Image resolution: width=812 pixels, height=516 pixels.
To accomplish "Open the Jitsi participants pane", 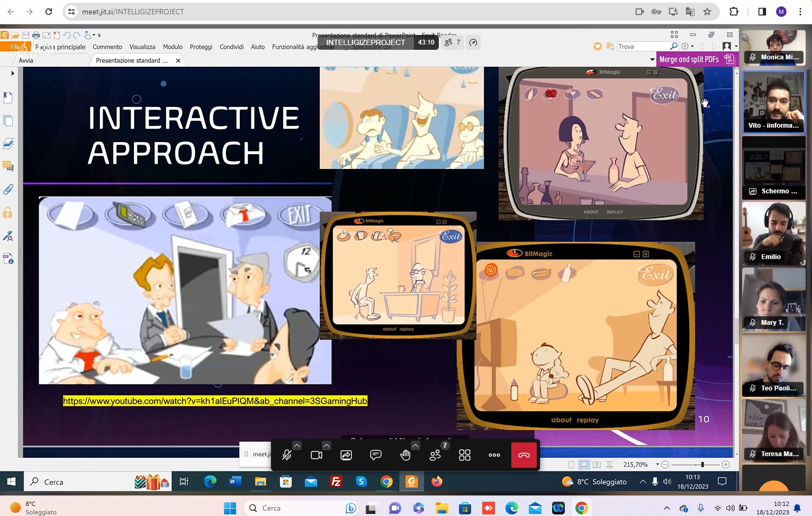I will tap(435, 455).
